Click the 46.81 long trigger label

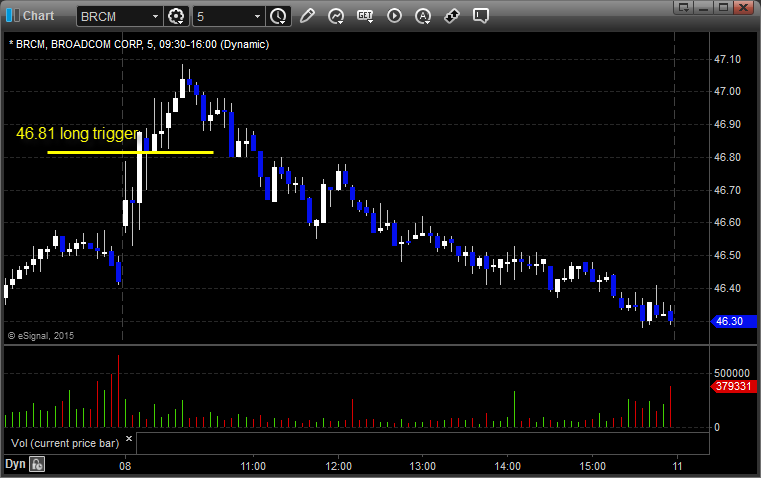coord(78,132)
